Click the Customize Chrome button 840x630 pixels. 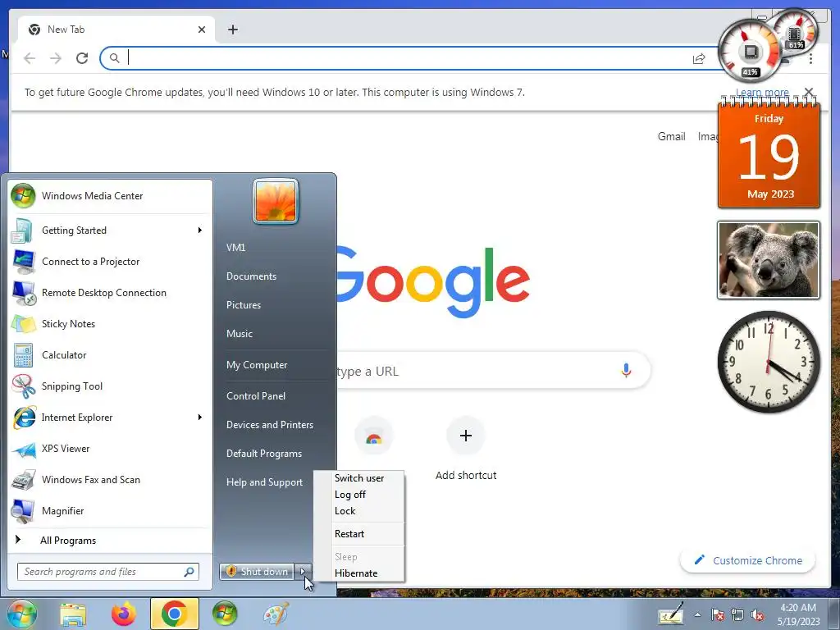click(748, 560)
